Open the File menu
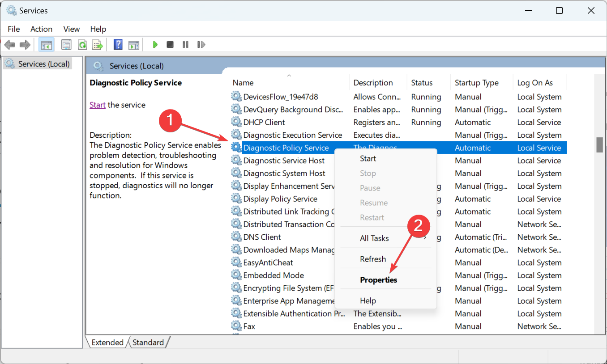This screenshot has width=607, height=364. tap(14, 29)
